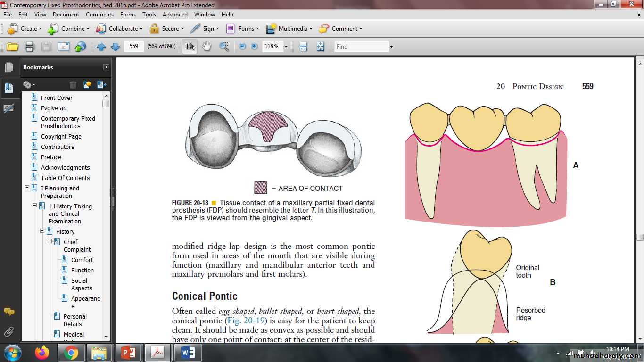
Task: Click the new bookmark icon
Action: (87, 85)
